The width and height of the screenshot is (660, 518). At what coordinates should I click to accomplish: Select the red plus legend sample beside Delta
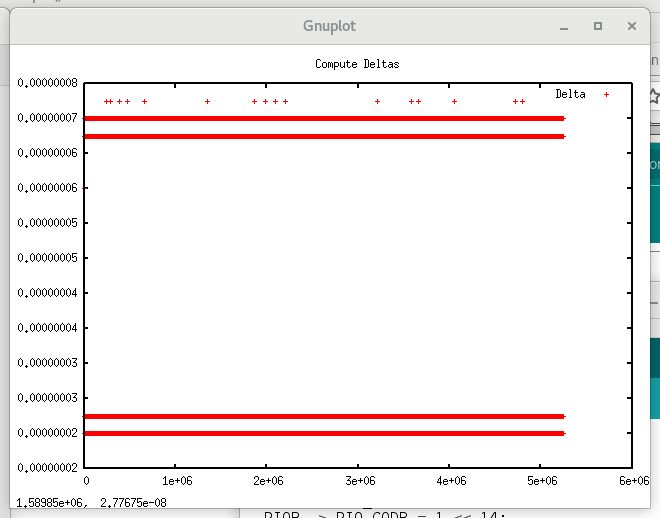coord(606,95)
